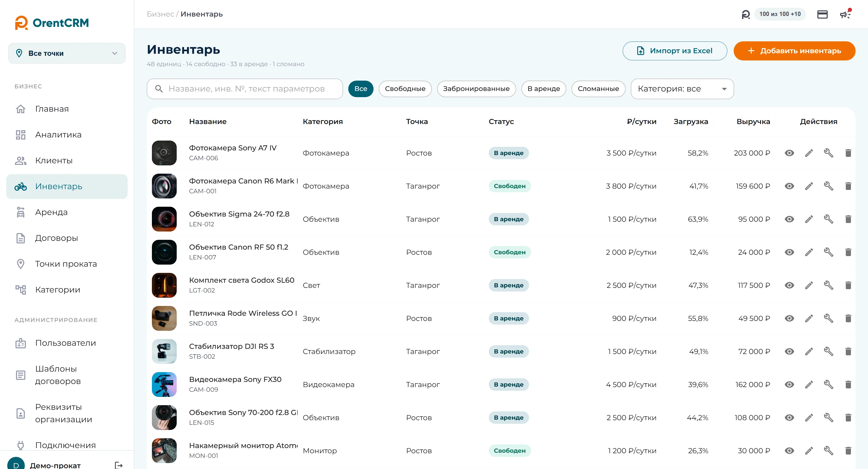Image resolution: width=868 pixels, height=469 pixels.
Task: Click the OrentCRM logo
Action: (52, 22)
